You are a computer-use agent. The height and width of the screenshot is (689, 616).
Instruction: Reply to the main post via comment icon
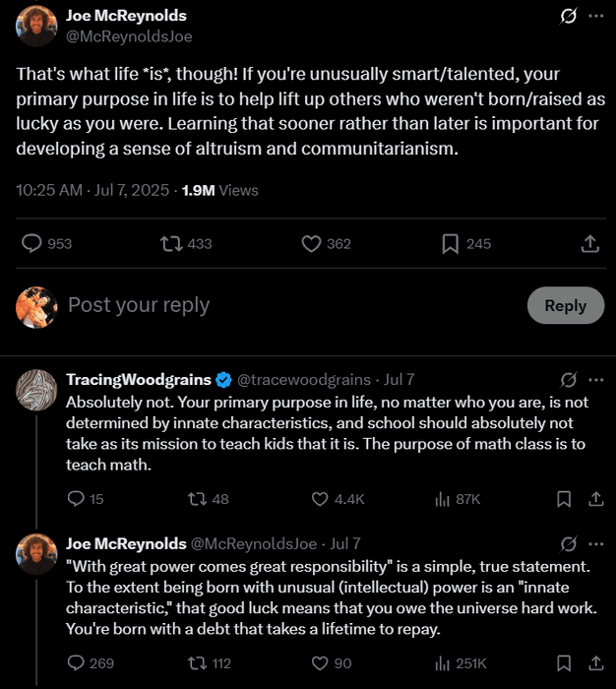(32, 243)
